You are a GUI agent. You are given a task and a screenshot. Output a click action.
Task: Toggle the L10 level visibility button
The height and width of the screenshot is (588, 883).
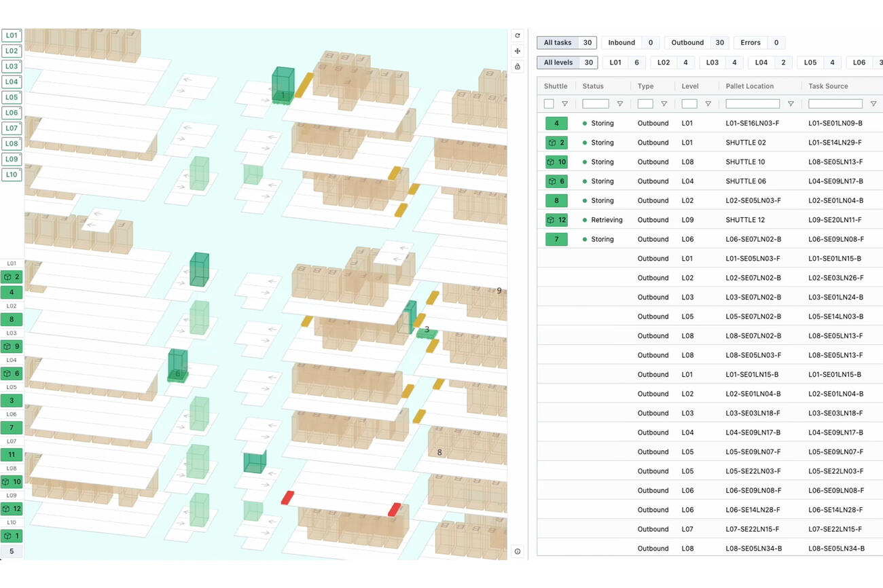12,174
